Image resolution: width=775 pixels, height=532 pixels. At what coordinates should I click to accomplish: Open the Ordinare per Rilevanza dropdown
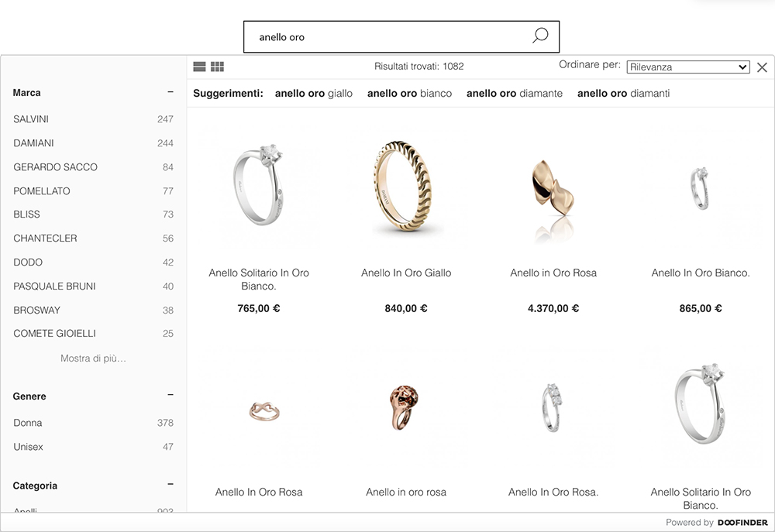688,67
